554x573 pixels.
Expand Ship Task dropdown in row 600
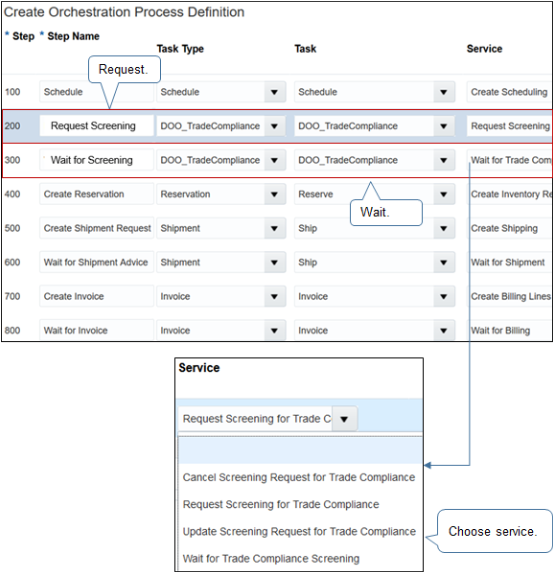pos(444,262)
